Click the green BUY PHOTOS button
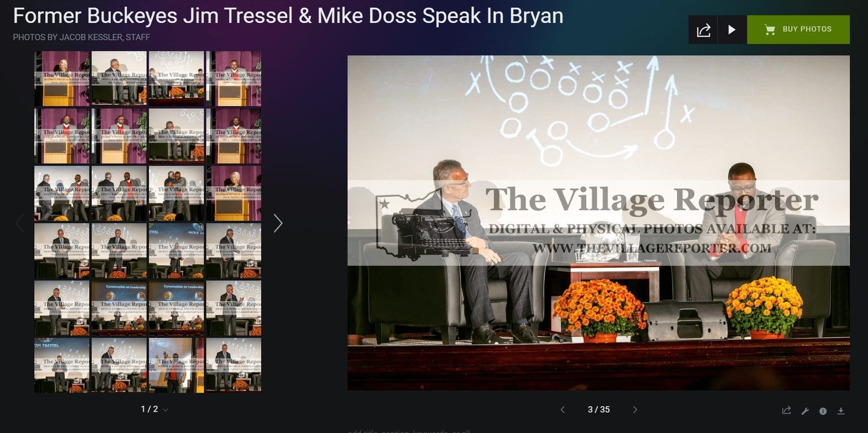 coord(798,30)
